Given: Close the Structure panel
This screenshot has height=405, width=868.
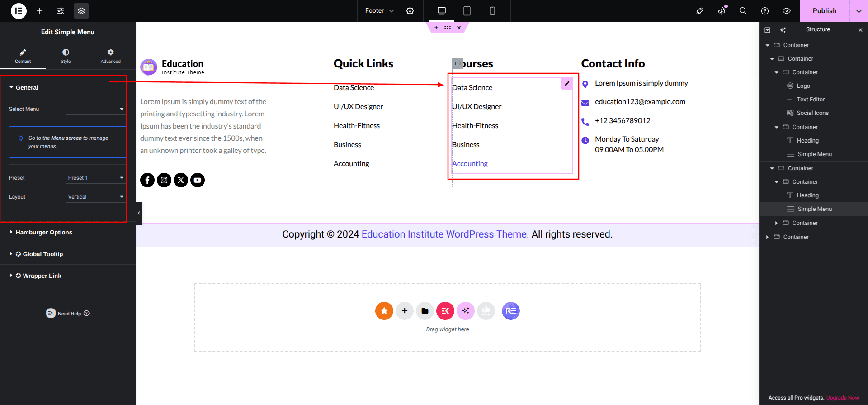Looking at the screenshot, I should (860, 30).
